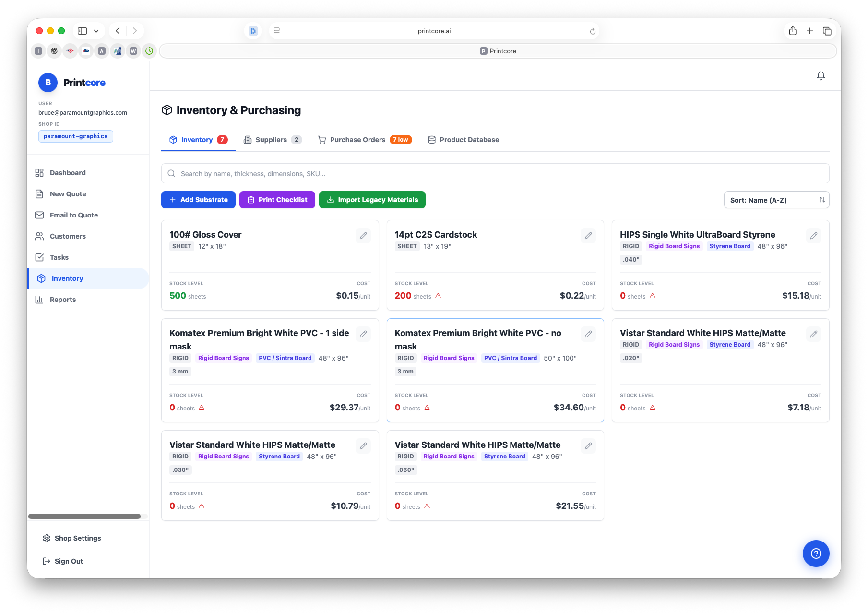
Task: Click the Add Substrate button
Action: [x=198, y=200]
